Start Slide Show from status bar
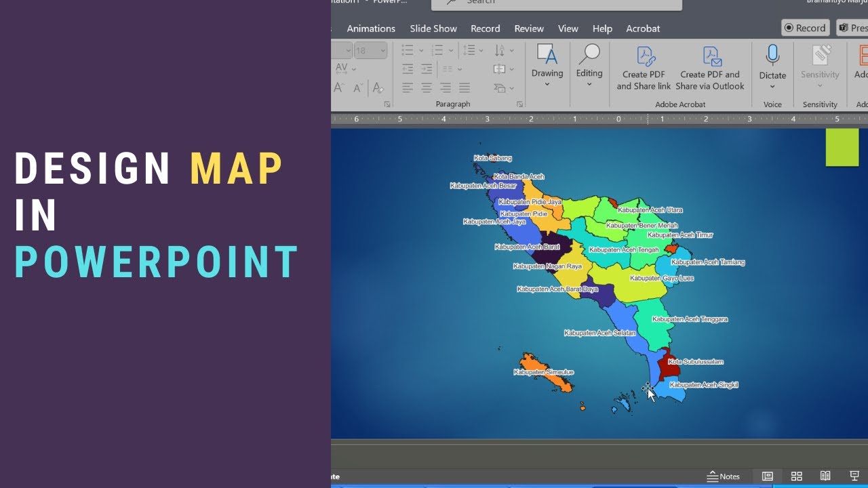The height and width of the screenshot is (488, 868). coord(854,476)
